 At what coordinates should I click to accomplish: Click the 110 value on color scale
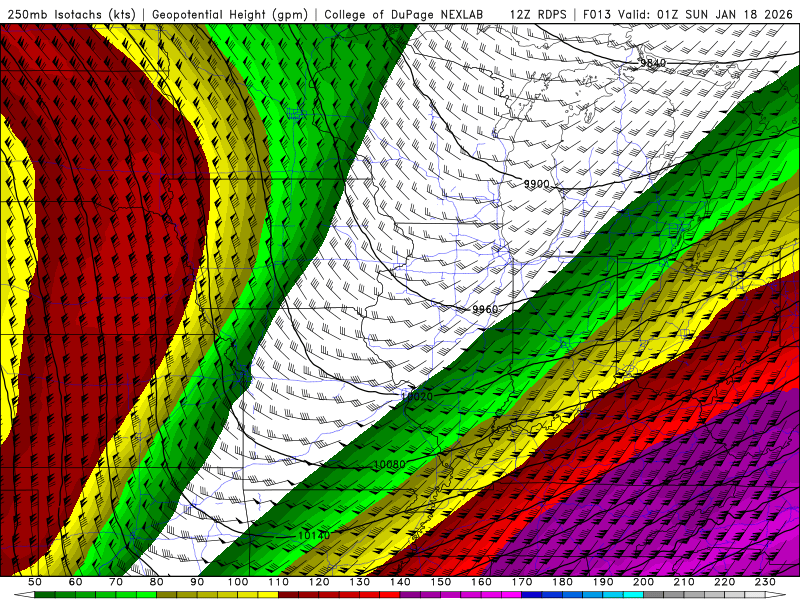pyautogui.click(x=278, y=582)
